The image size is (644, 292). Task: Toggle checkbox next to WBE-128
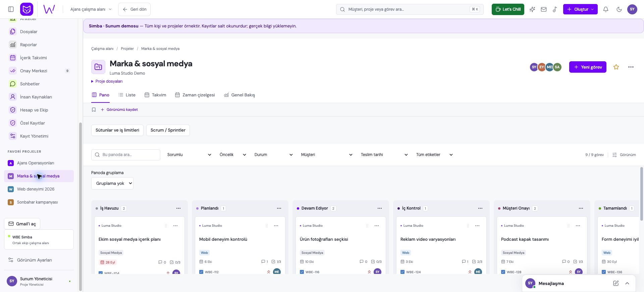(x=503, y=272)
